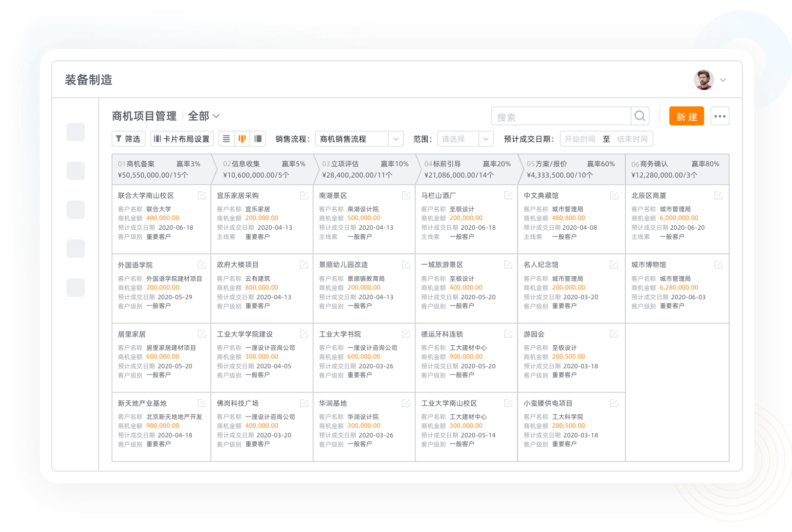Viewport: 792px width, 532px height.
Task: Edit the 新天地产业基地 card
Action: pos(202,403)
